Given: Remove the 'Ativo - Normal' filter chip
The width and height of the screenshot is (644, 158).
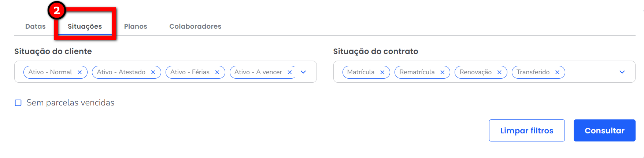Looking at the screenshot, I should (79, 72).
